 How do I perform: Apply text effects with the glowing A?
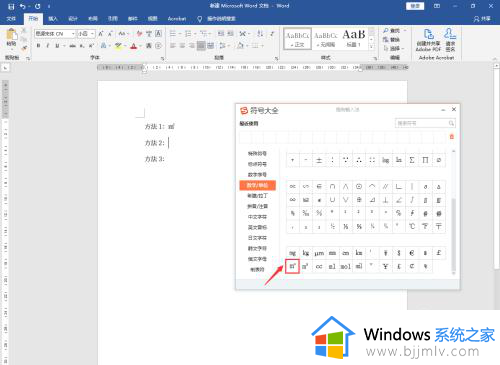(104, 46)
